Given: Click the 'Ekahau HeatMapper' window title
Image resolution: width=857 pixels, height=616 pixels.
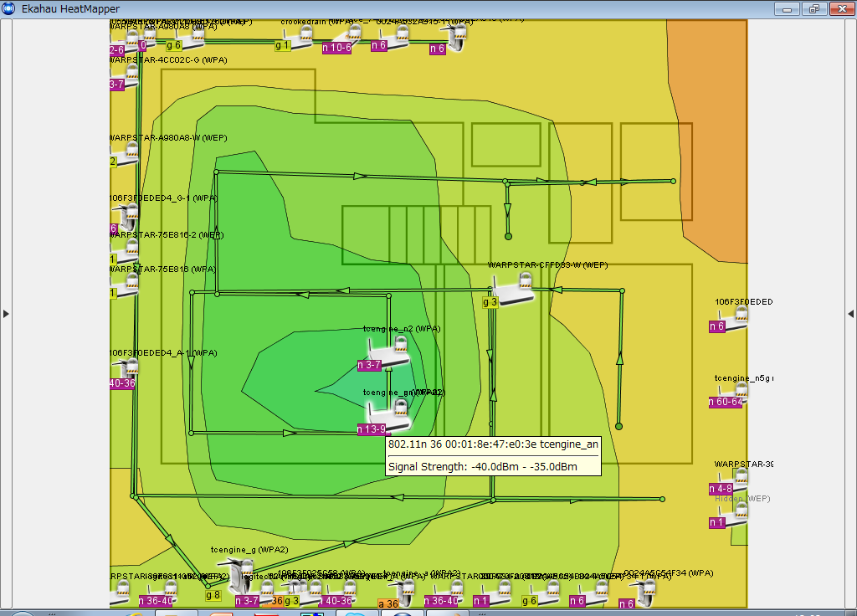Looking at the screenshot, I should point(70,8).
